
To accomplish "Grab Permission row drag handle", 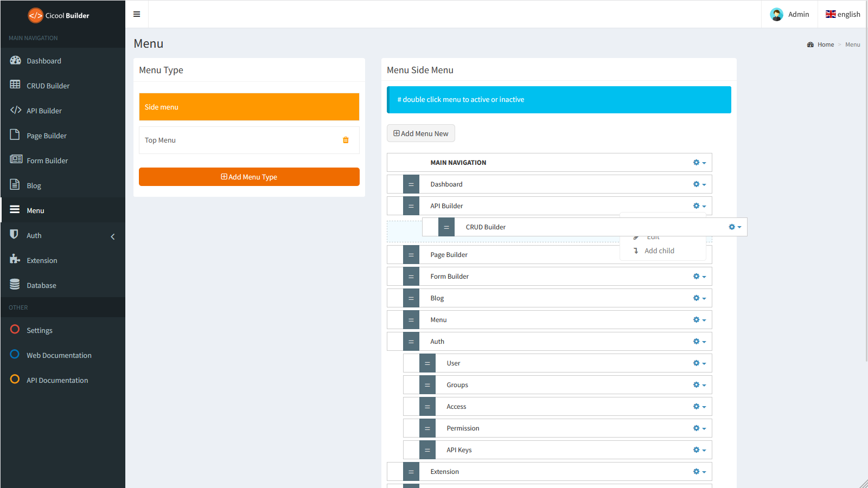I will [427, 428].
